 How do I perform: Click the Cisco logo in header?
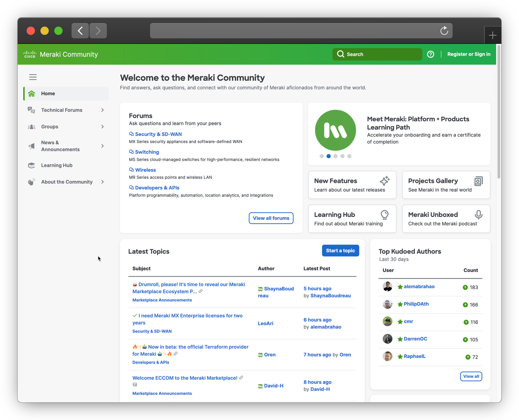(x=30, y=54)
